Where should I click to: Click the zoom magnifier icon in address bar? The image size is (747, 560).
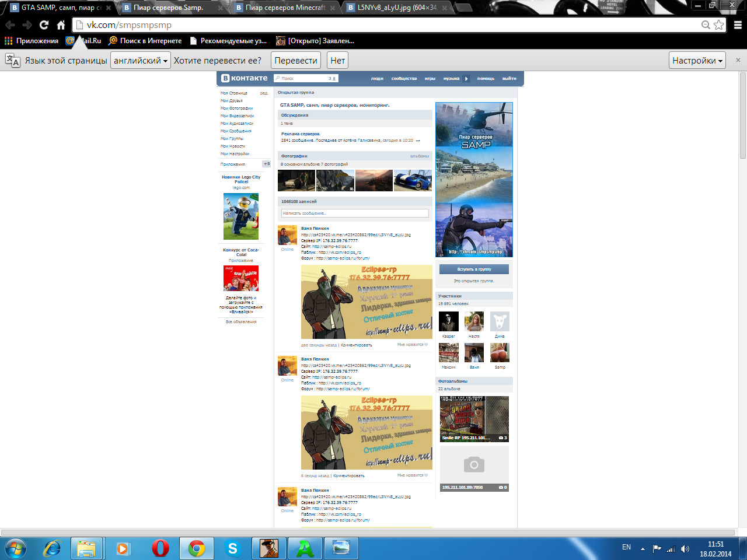[706, 25]
